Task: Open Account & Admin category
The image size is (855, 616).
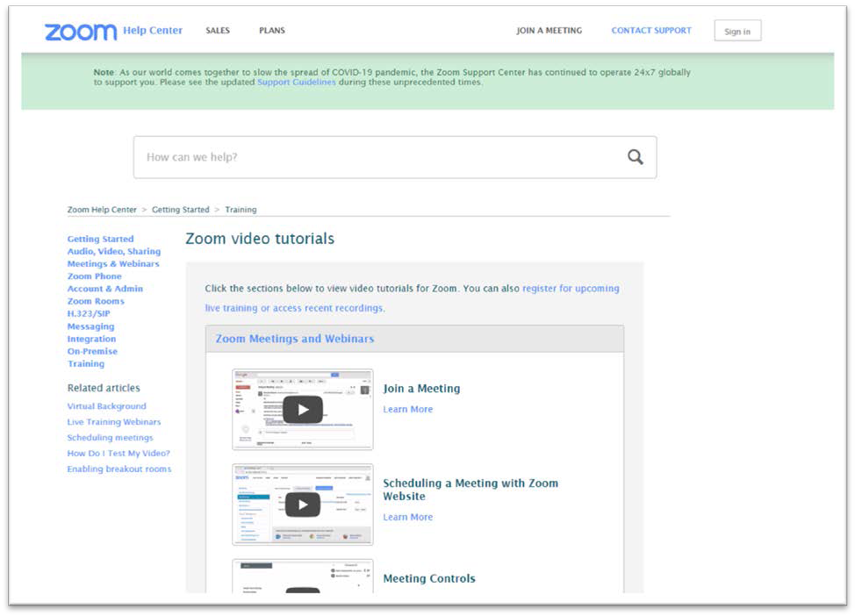Action: point(105,289)
